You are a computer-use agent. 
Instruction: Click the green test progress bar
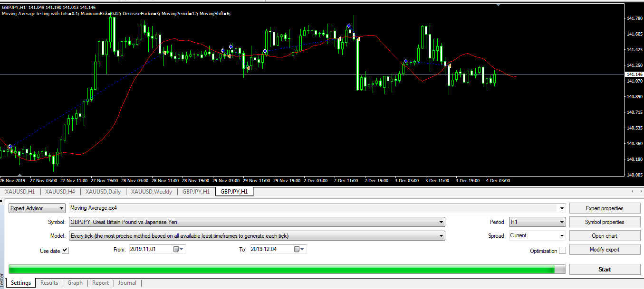285,269
